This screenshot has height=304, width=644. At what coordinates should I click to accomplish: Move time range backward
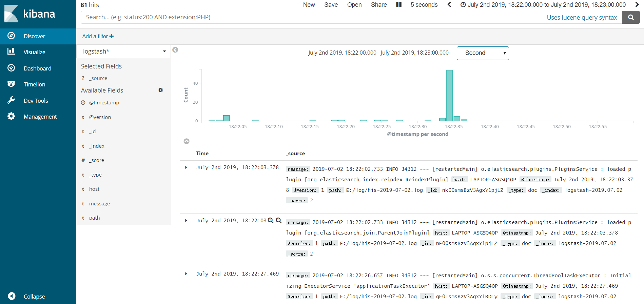point(449,5)
